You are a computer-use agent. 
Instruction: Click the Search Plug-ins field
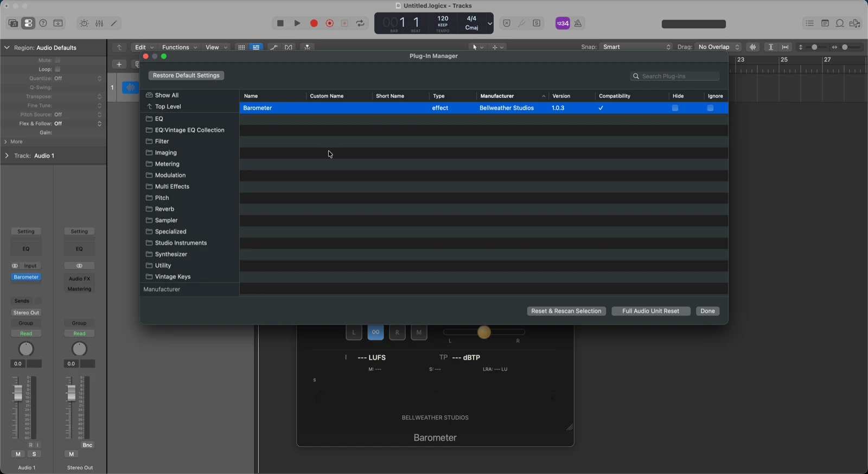coord(675,76)
